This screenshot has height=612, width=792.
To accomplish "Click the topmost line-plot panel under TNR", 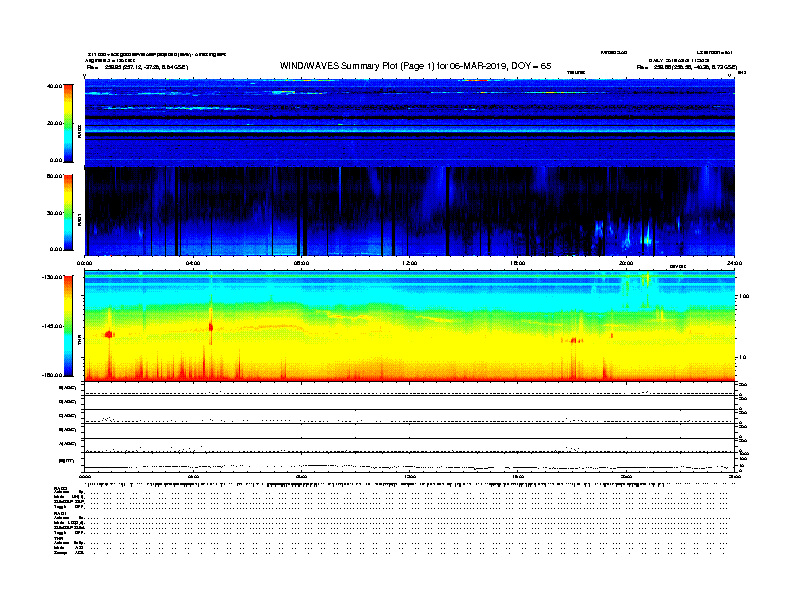I will pyautogui.click(x=410, y=389).
